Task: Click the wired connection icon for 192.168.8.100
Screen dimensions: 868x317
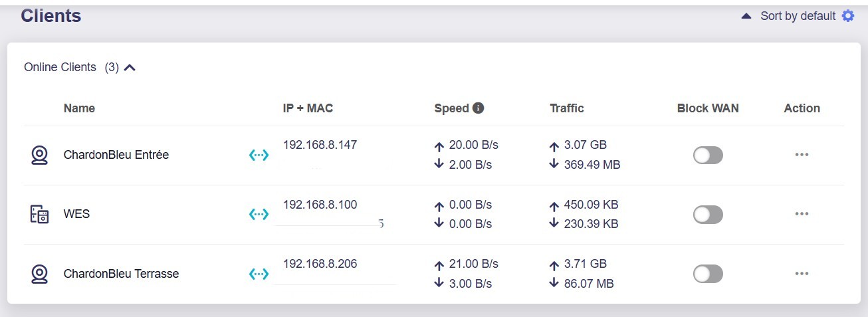Action: 259,214
